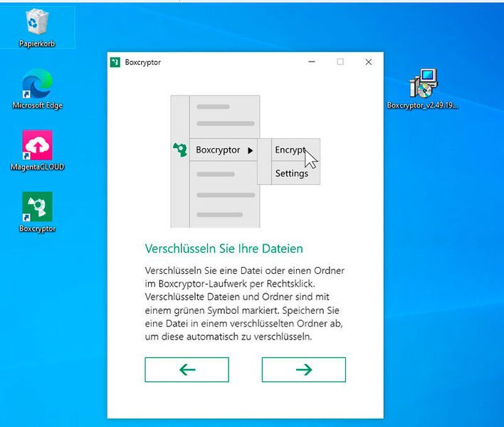Click the heading 'Verschlüsseln Sie Ihre Dateien'
This screenshot has width=504, height=427.
tap(224, 248)
